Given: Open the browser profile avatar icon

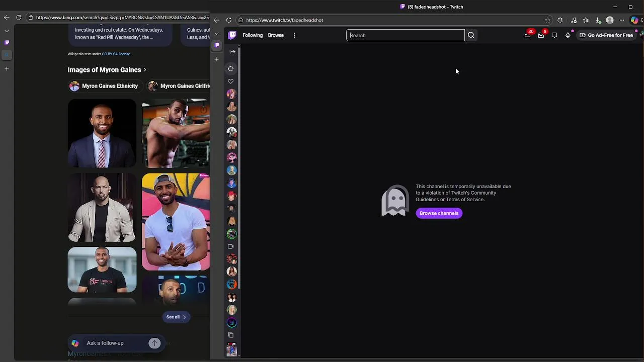Looking at the screenshot, I should tap(610, 20).
